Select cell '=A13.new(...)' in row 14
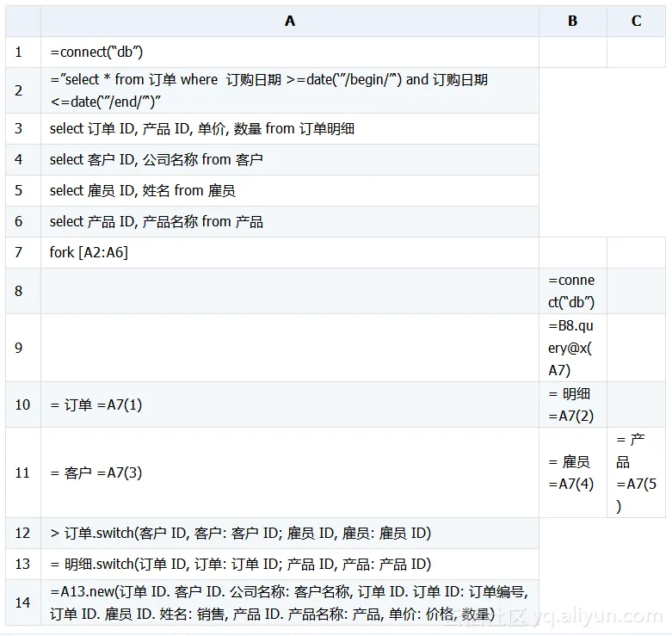This screenshot has width=672, height=636. (290, 602)
